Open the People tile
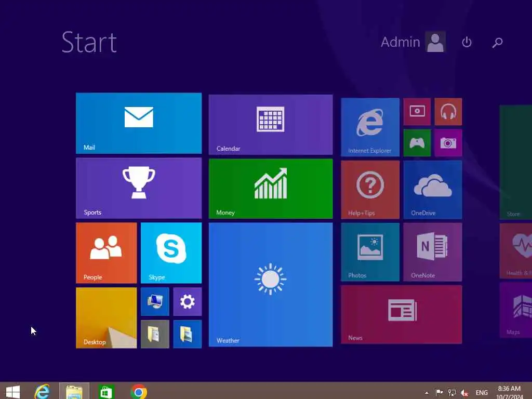532x399 pixels. [106, 253]
